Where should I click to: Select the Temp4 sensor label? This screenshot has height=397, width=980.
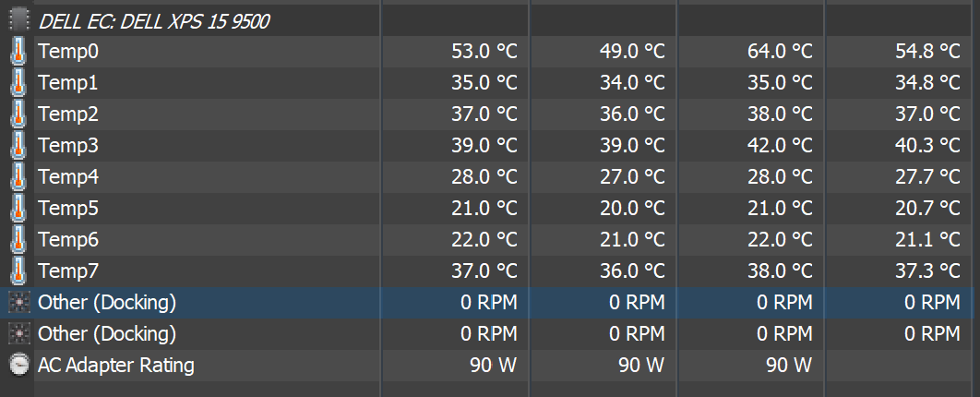tap(68, 177)
